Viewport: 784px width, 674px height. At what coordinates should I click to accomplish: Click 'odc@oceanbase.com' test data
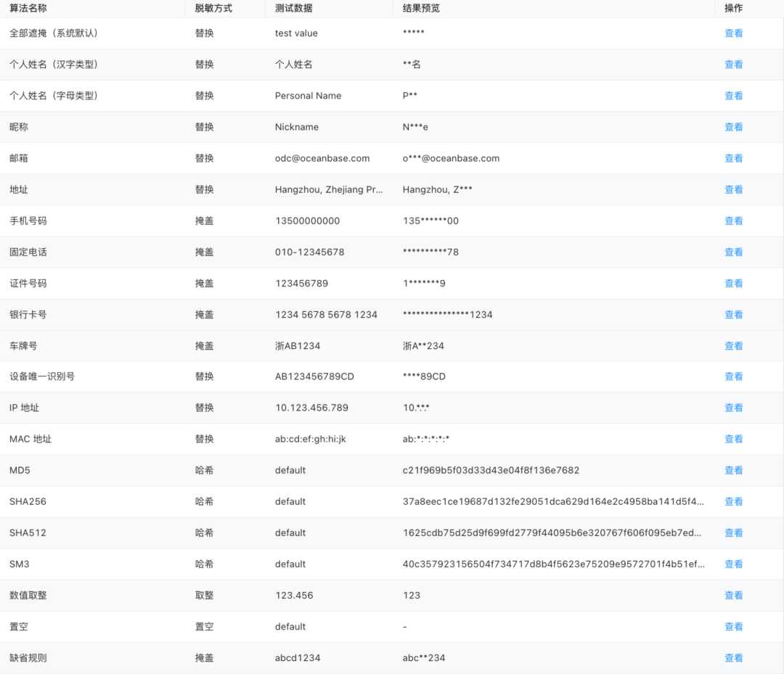(322, 158)
